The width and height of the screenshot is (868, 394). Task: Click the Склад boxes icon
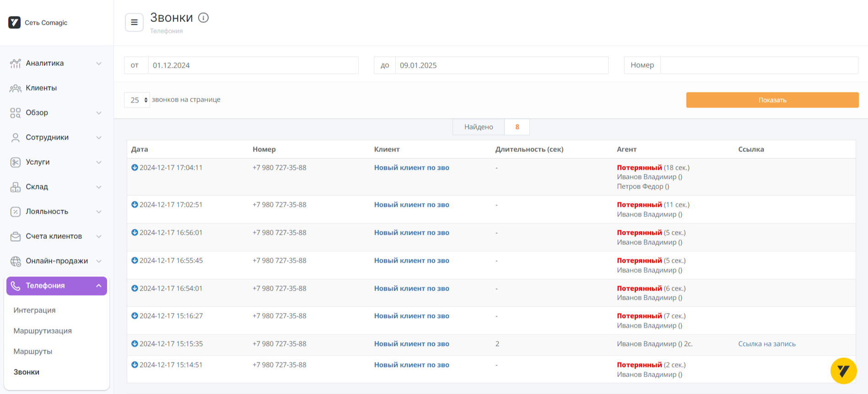point(16,187)
